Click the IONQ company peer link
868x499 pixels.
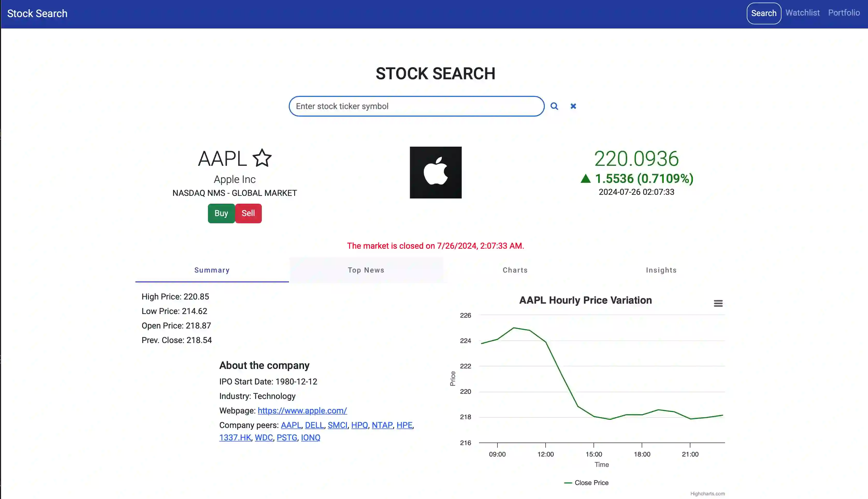coord(310,438)
